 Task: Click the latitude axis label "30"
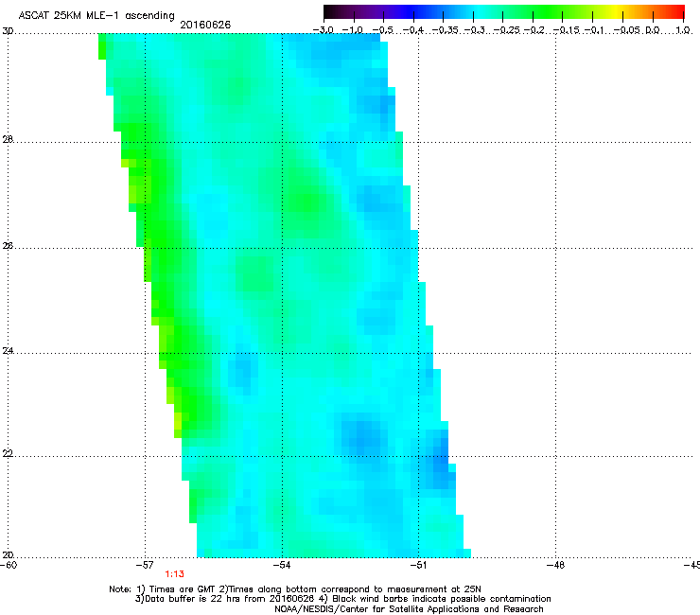pos(8,31)
